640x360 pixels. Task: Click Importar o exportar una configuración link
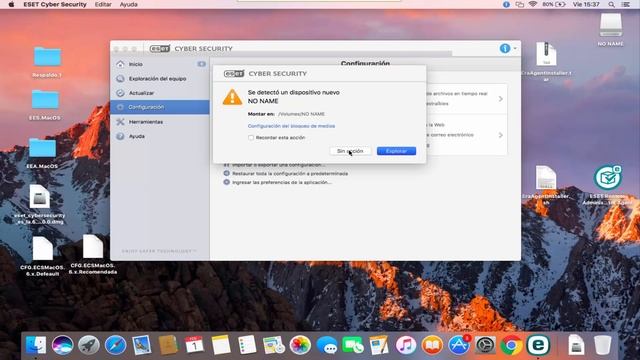[x=279, y=164]
